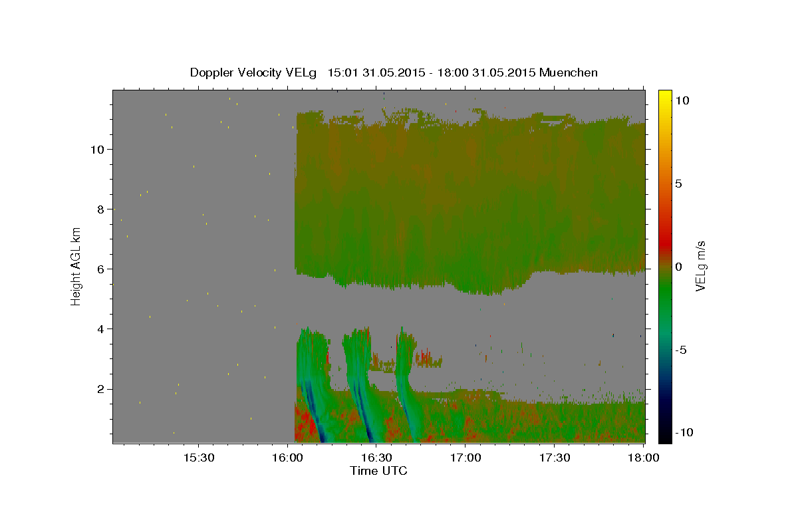Click the colorbar value label 5
Viewport: 798px width, 532px height.
click(x=678, y=184)
